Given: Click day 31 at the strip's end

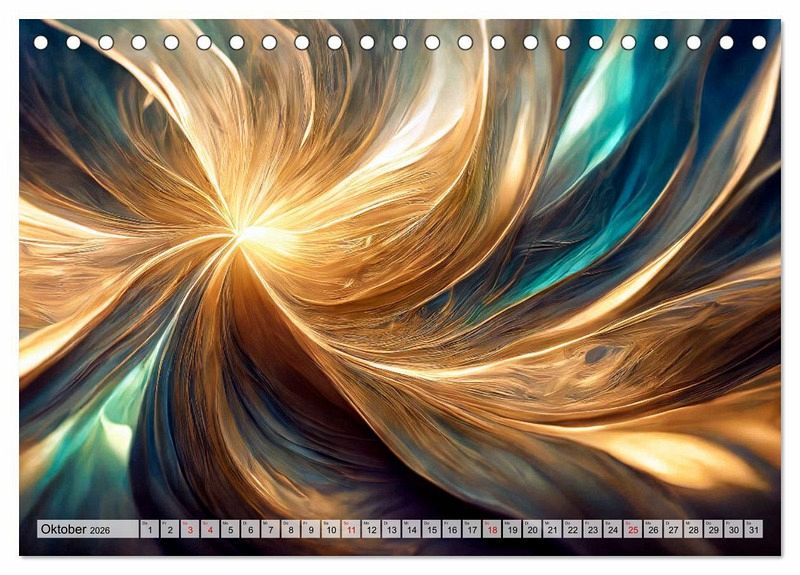Looking at the screenshot, I should [753, 529].
